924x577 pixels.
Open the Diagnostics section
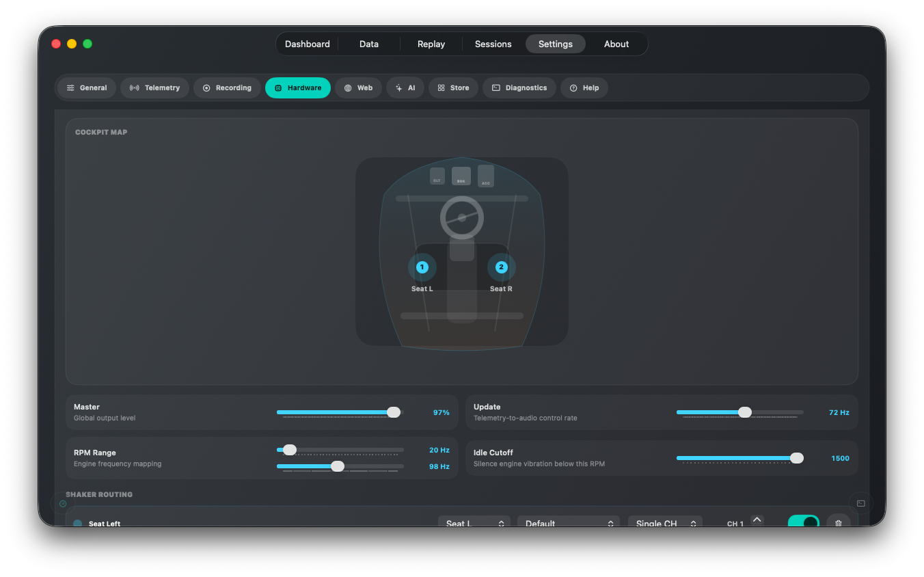point(519,88)
